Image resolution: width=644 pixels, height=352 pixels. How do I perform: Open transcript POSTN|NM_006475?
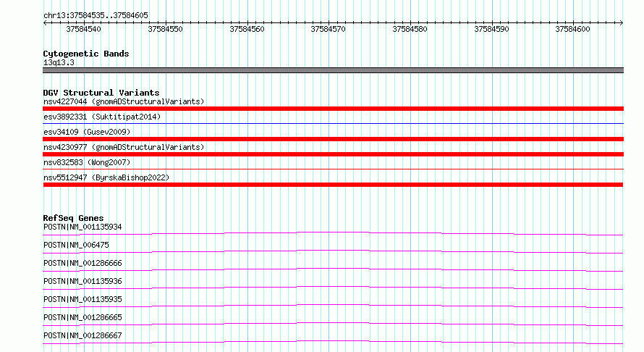76,245
